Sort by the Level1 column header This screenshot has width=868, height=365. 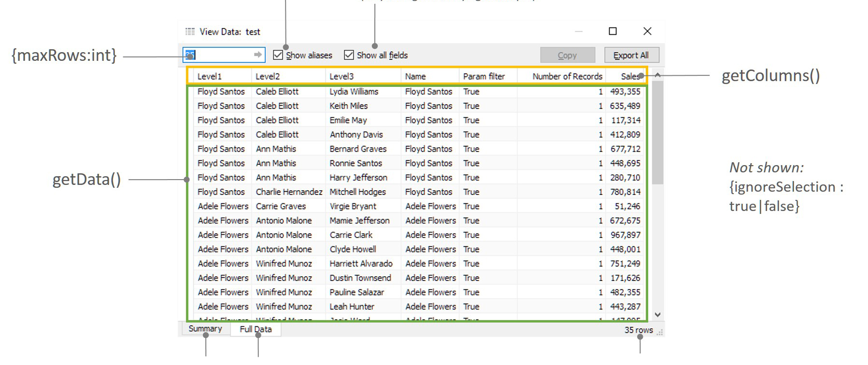tap(222, 76)
